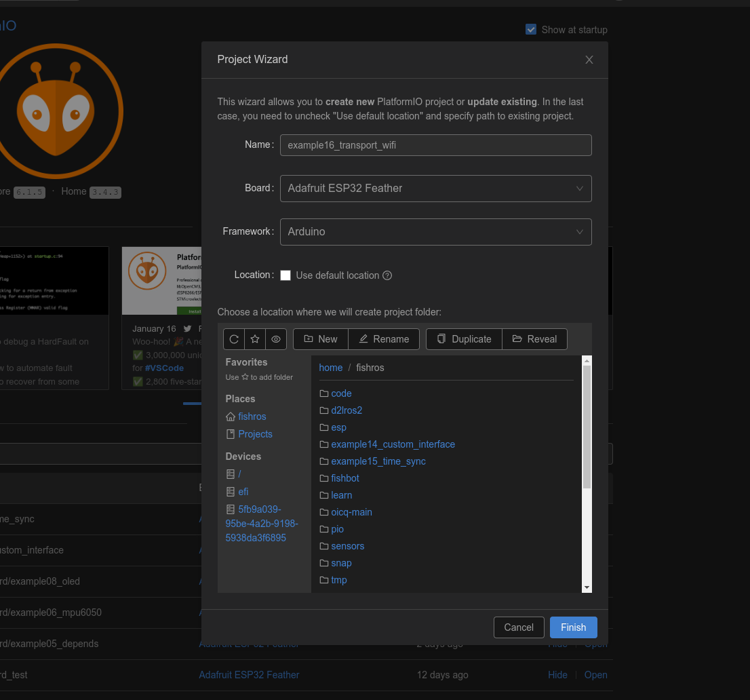Click the Cancel button
Image resolution: width=750 pixels, height=700 pixels.
point(518,627)
